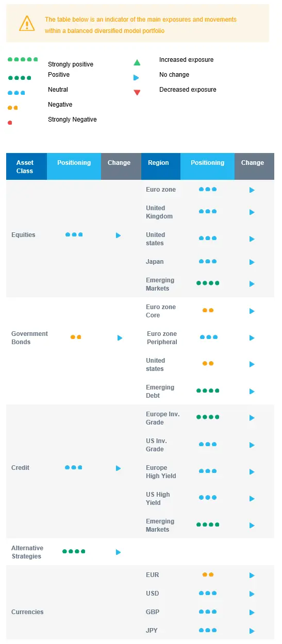Screen dimensions: 282x644
Task: Click the Japan region change arrow
Action: [252, 262]
